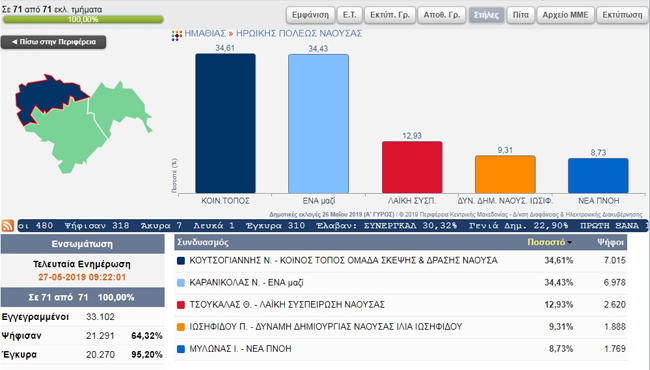
Task: Open ΗΡΩΙΚΗΣ ΠΟΛΕΩΣ ΝΑΟΥΣΑΣ breadcrumb link
Action: coord(299,34)
